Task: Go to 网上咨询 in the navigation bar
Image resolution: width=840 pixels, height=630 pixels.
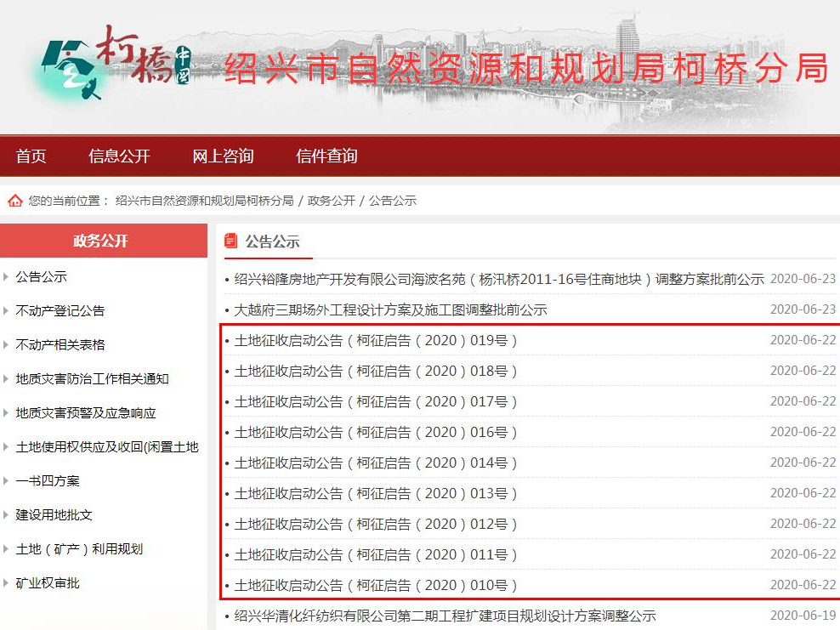Action: (x=223, y=156)
